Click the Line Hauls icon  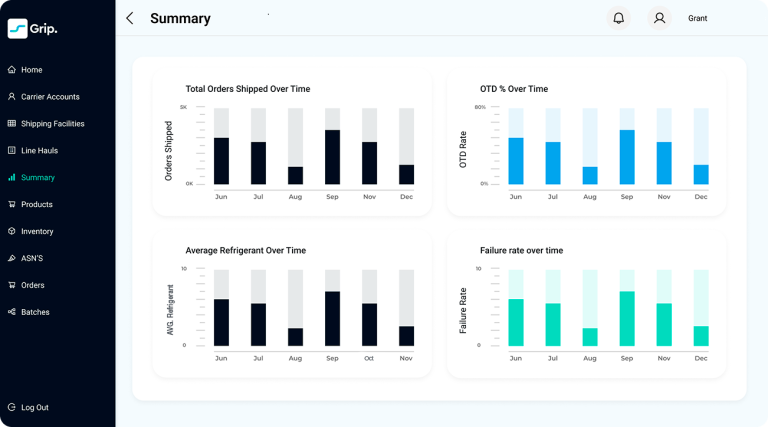point(12,151)
